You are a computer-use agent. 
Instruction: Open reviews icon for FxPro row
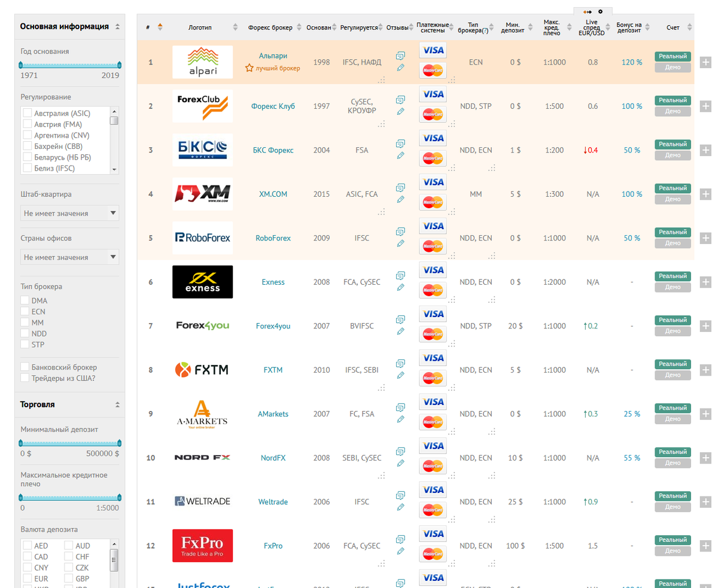click(400, 540)
